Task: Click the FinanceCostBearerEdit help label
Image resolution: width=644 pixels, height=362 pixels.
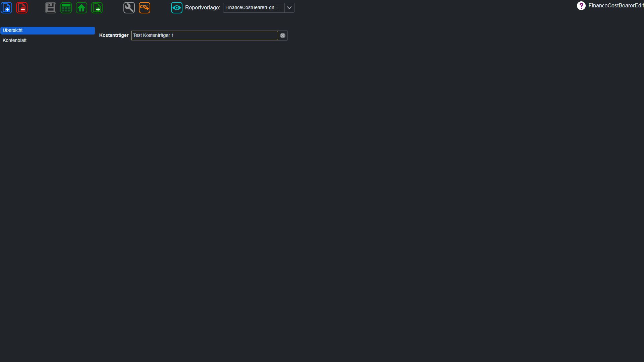Action: (616, 6)
